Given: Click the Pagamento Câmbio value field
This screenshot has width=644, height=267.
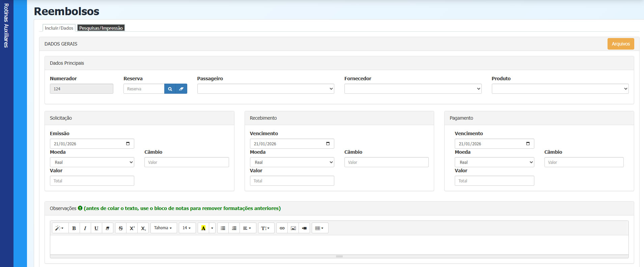Looking at the screenshot, I should pos(584,162).
